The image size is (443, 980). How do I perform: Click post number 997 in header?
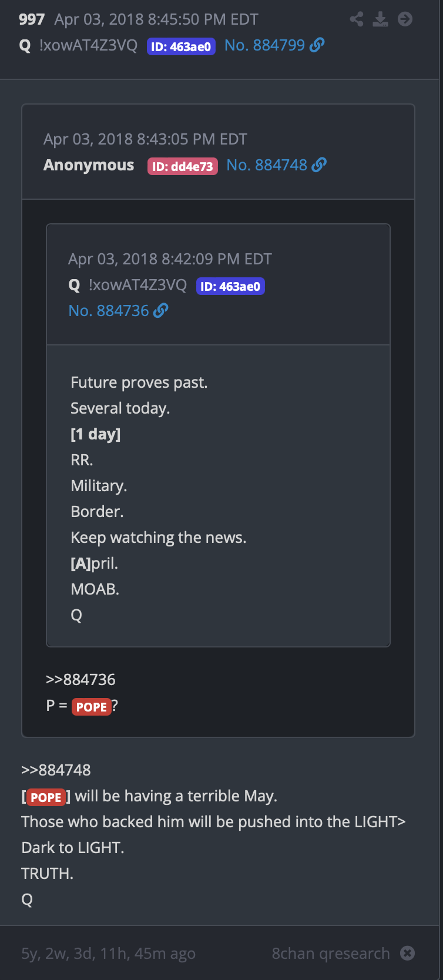click(32, 19)
